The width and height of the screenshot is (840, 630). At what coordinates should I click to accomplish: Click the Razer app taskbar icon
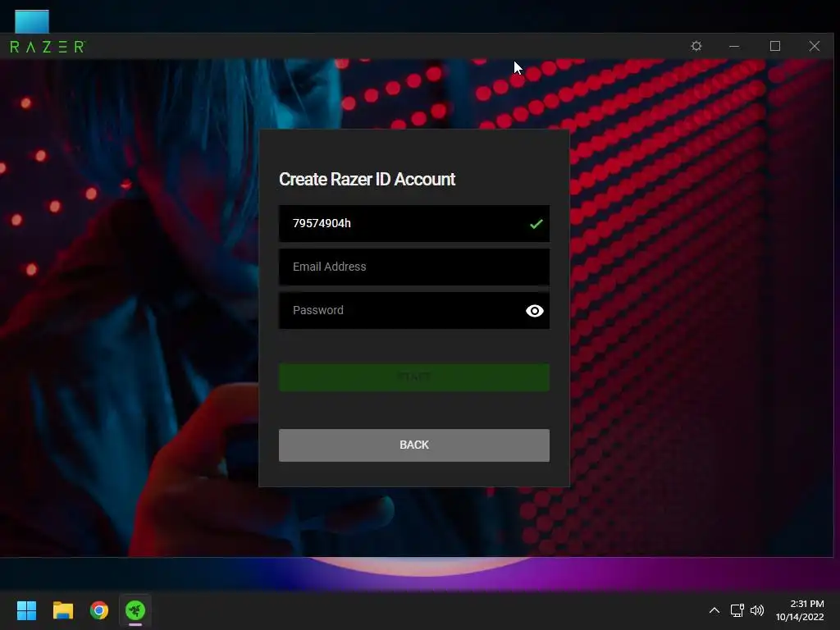click(135, 610)
